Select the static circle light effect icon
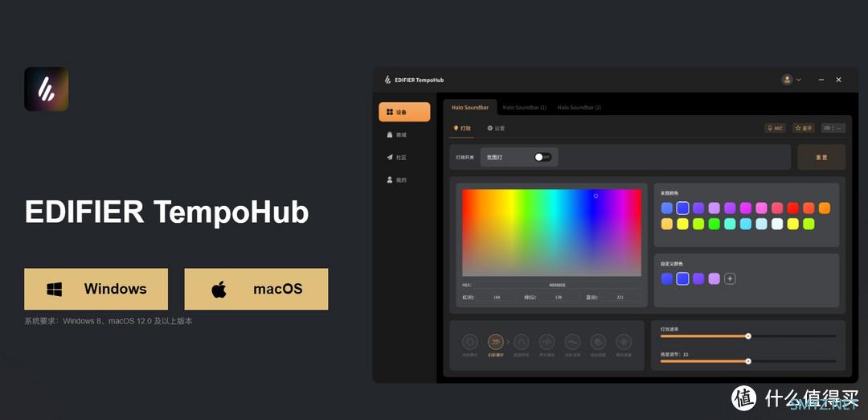This screenshot has width=868, height=420. (470, 342)
